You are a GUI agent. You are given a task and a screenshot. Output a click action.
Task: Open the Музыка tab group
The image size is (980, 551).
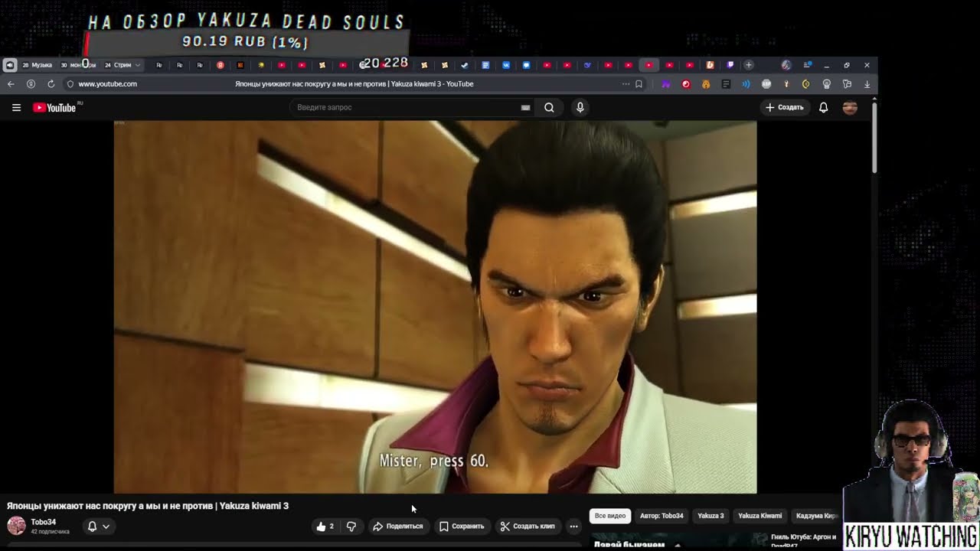(37, 65)
